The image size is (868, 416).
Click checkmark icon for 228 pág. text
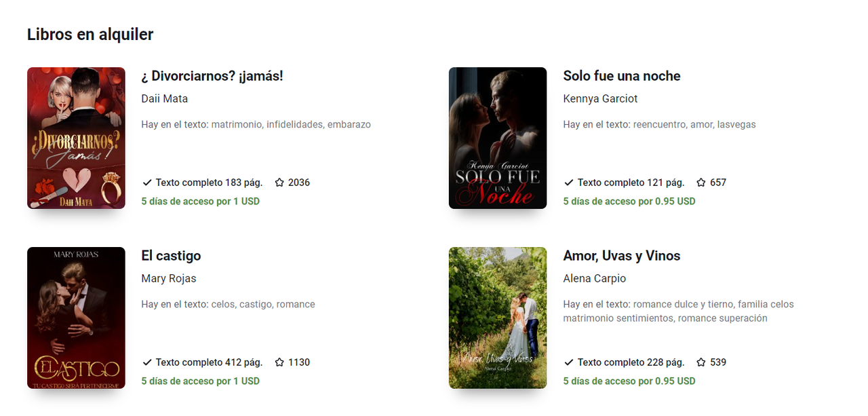(569, 362)
